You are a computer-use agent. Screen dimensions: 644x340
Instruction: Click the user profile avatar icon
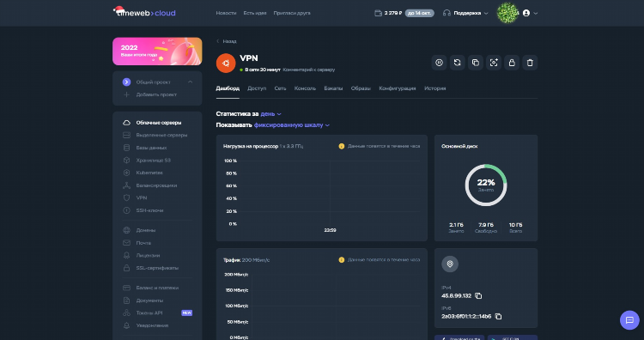[x=526, y=13]
